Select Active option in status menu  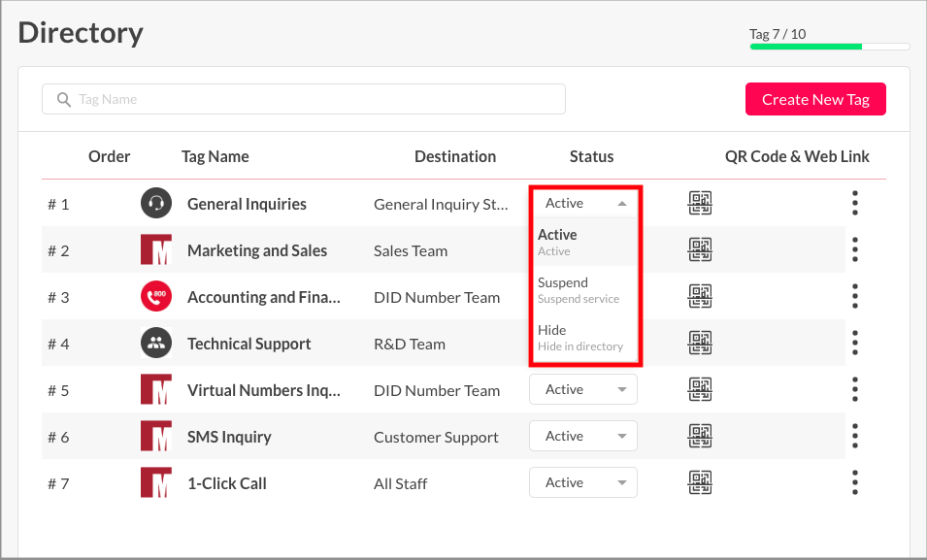tap(585, 242)
